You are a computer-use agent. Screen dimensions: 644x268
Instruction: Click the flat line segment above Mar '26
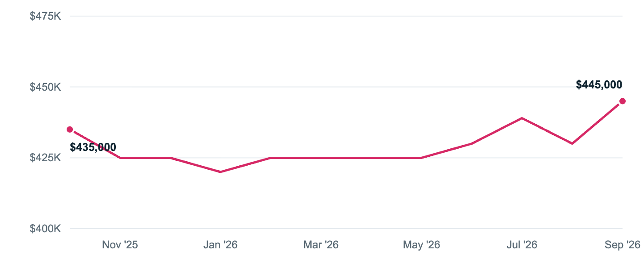pyautogui.click(x=321, y=158)
